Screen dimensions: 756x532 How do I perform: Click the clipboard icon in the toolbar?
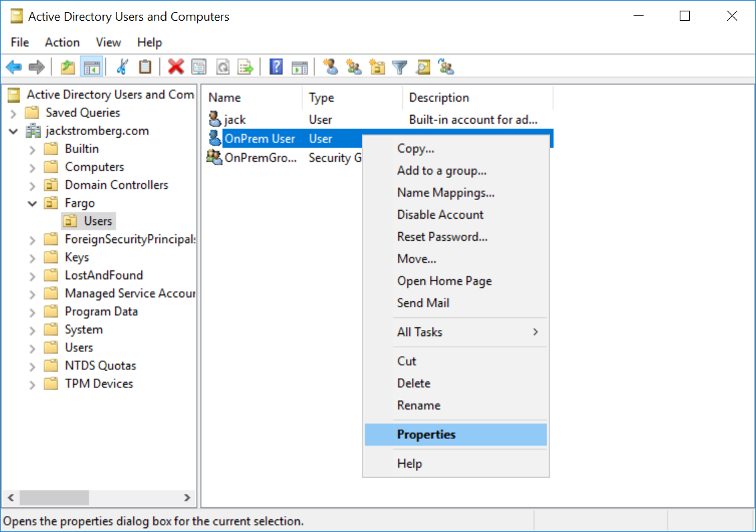[x=145, y=66]
